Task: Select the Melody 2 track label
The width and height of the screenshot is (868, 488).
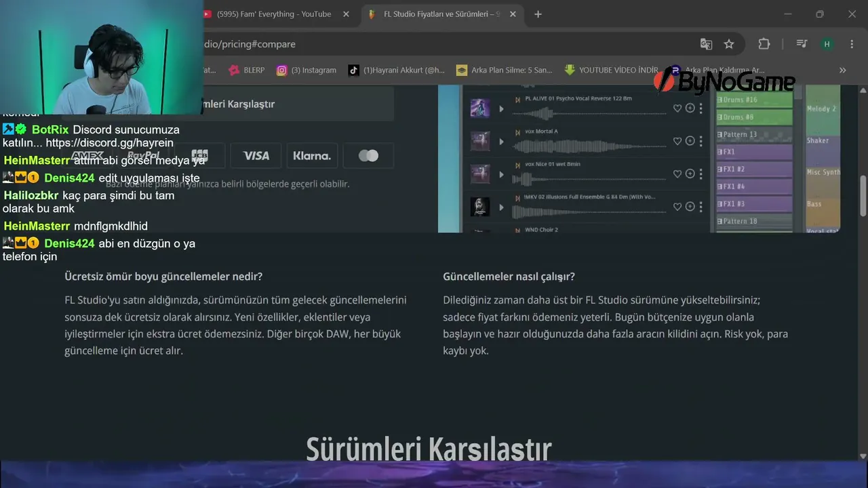Action: pos(821,108)
